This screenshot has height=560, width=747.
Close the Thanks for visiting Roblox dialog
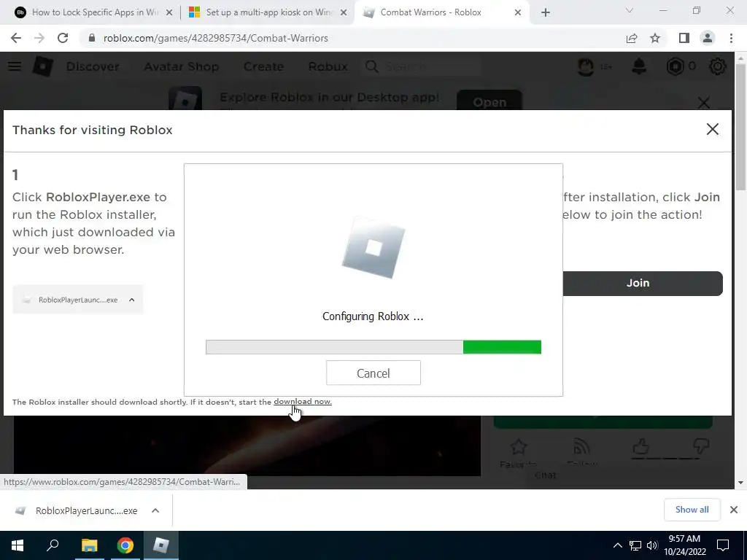click(712, 129)
